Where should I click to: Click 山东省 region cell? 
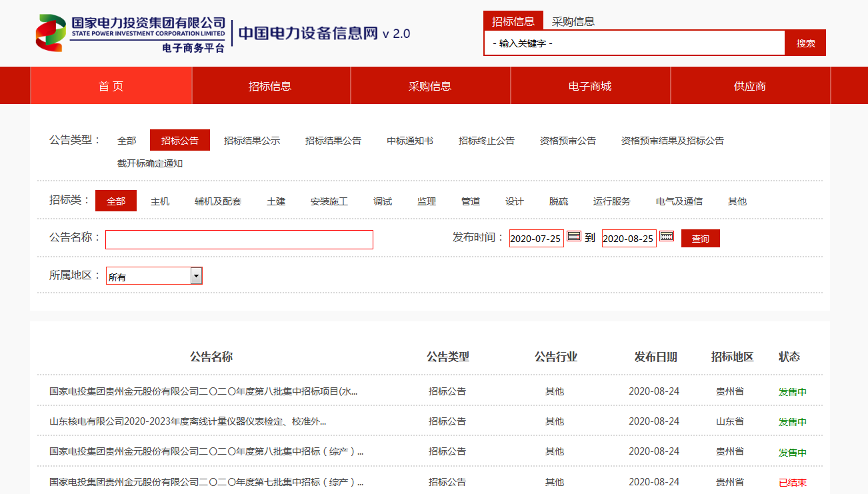coord(730,421)
